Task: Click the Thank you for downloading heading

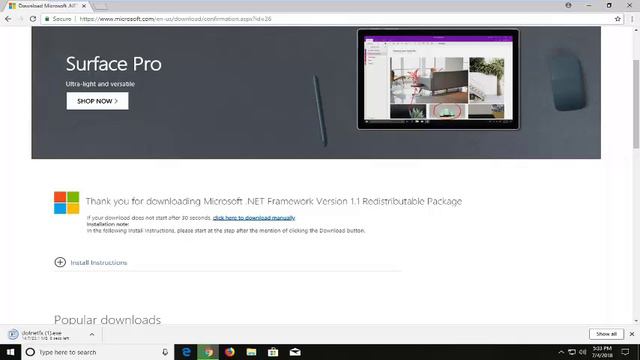Action: click(274, 201)
